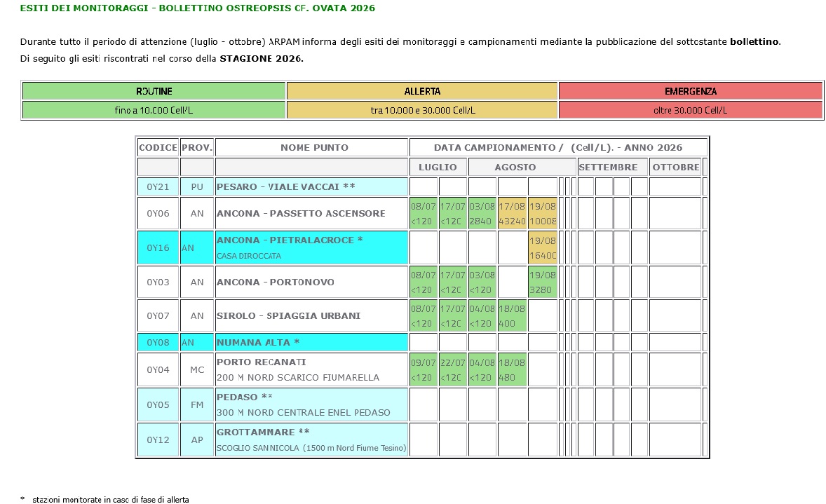
Task: Click the CODICE column header
Action: pos(158,147)
